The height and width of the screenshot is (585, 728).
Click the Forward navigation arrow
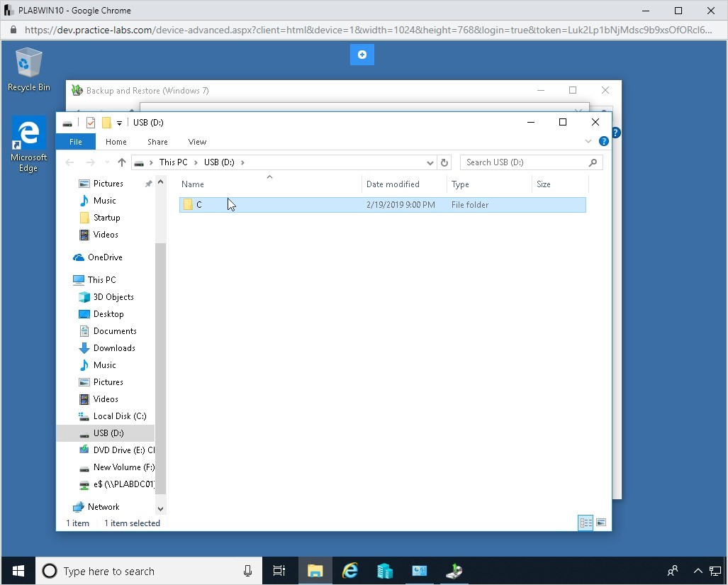coord(91,162)
